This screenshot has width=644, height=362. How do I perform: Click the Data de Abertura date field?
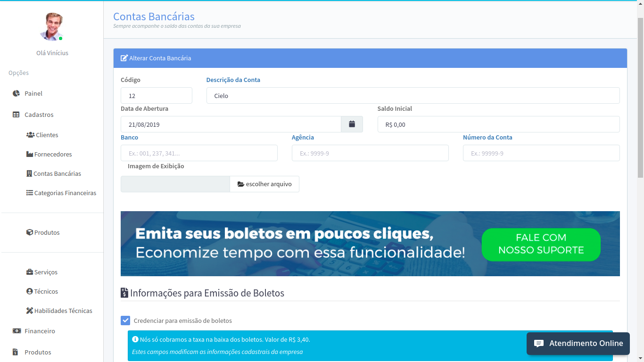click(231, 124)
